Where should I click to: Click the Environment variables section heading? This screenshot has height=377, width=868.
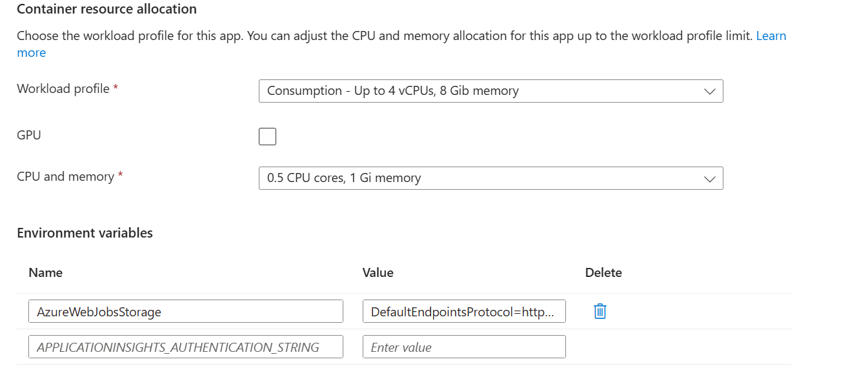(x=85, y=233)
